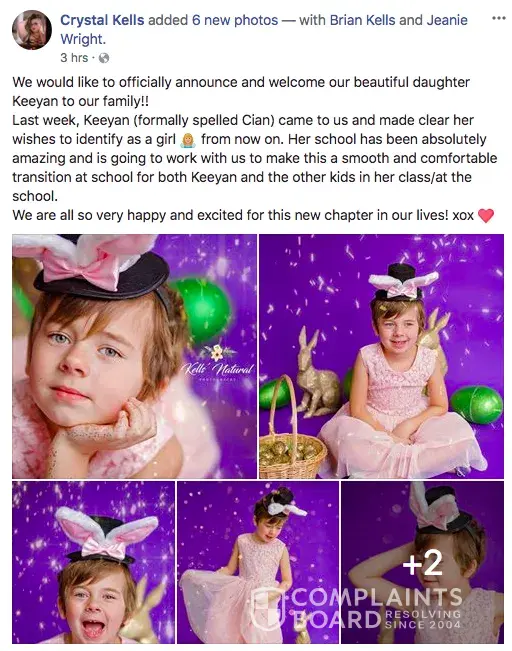Open the three-dot post options menu

(x=498, y=18)
